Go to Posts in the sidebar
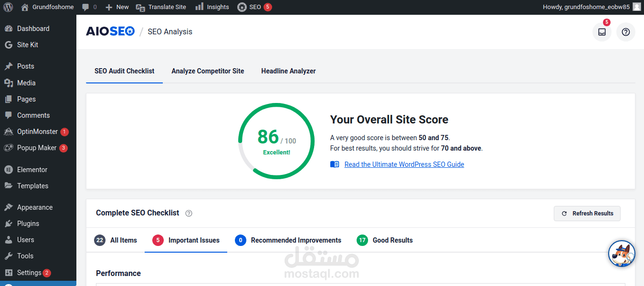The image size is (644, 286). pyautogui.click(x=38, y=66)
